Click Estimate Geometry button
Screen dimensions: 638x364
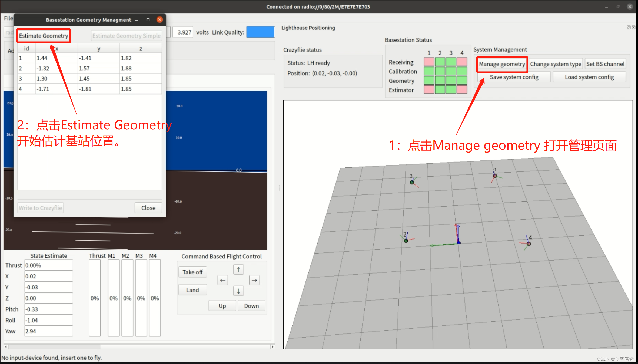pos(44,36)
